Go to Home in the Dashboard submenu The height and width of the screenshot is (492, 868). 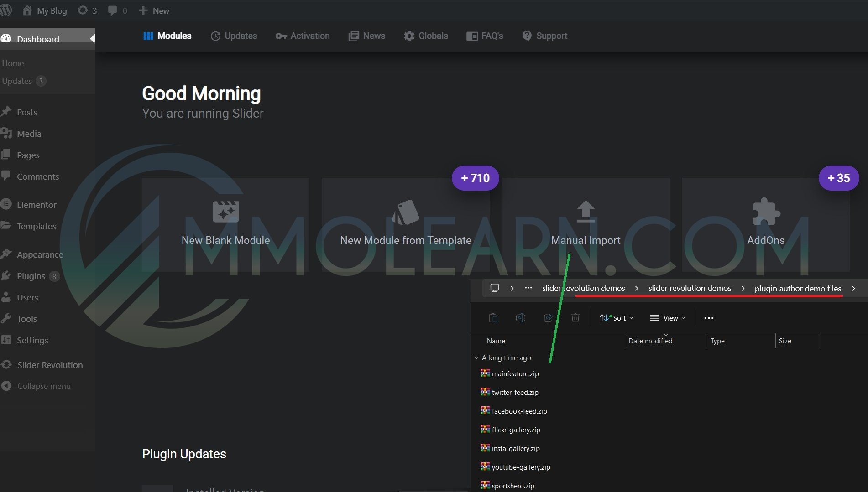pyautogui.click(x=13, y=63)
